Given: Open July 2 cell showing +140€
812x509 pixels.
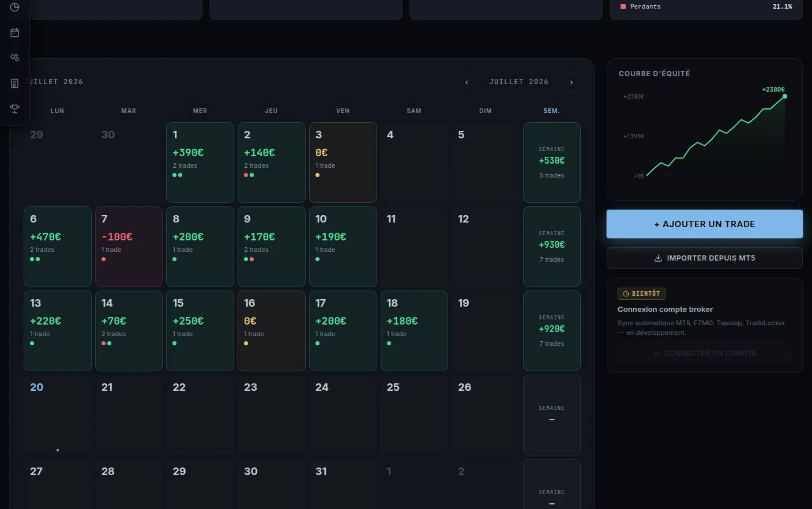Looking at the screenshot, I should pyautogui.click(x=272, y=163).
